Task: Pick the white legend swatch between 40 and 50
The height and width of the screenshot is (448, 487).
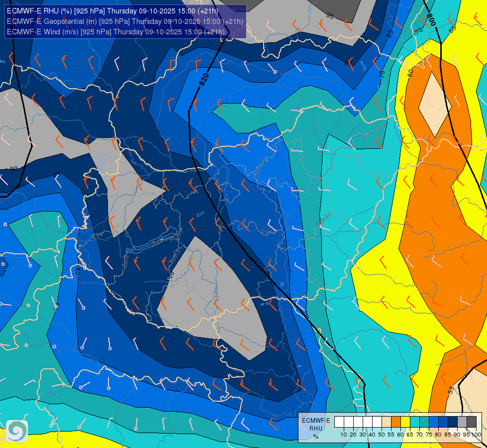Action: tap(377, 422)
